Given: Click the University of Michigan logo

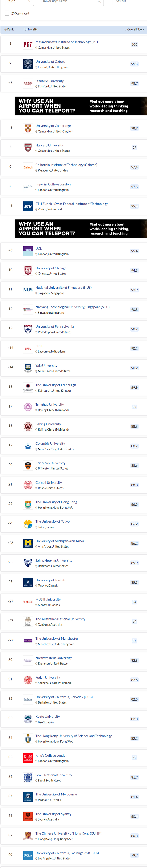Looking at the screenshot, I should 28,543.
